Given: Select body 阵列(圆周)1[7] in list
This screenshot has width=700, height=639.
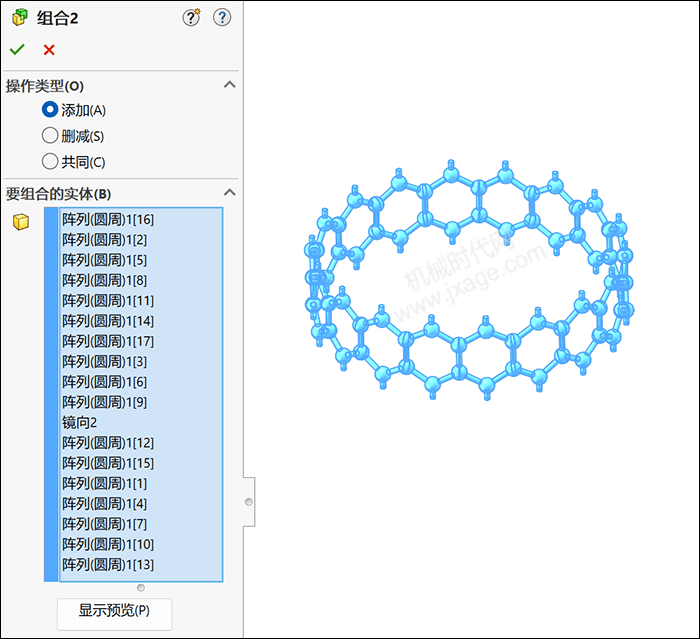Looking at the screenshot, I should click(x=141, y=524).
